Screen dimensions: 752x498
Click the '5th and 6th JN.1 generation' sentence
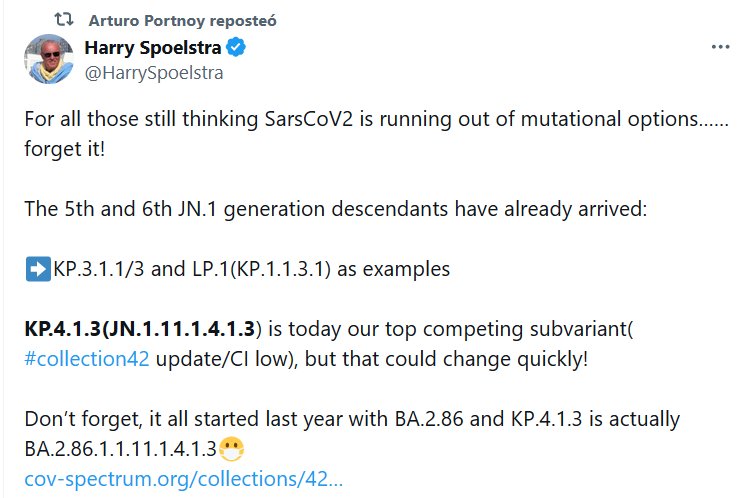tap(326, 208)
